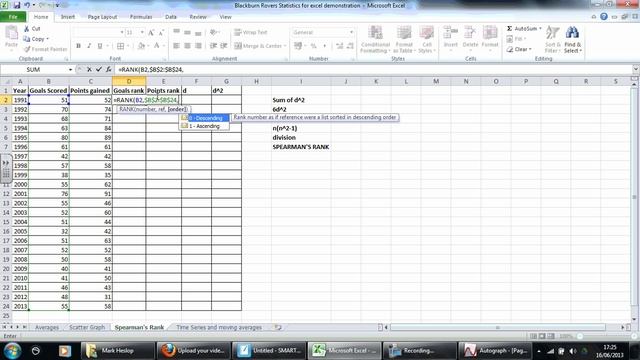Open the Number Format General dropdown
The height and width of the screenshot is (360, 640).
351,32
